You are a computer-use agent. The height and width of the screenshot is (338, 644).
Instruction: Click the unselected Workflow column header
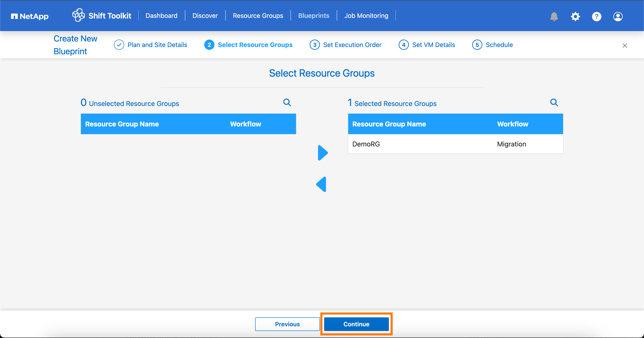click(x=246, y=124)
